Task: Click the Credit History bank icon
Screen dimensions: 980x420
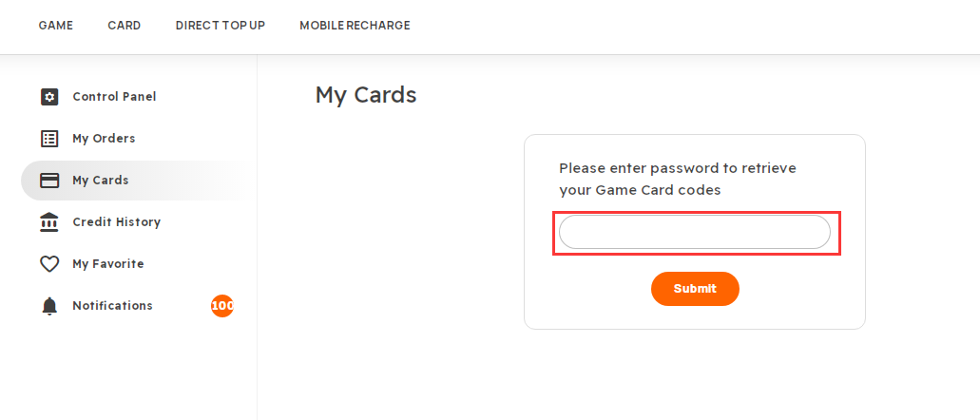Action: [49, 221]
